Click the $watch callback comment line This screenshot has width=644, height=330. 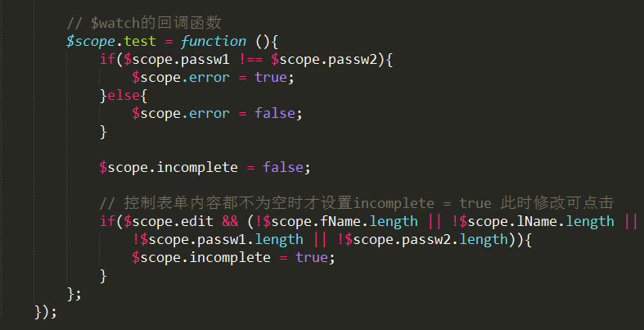point(144,23)
